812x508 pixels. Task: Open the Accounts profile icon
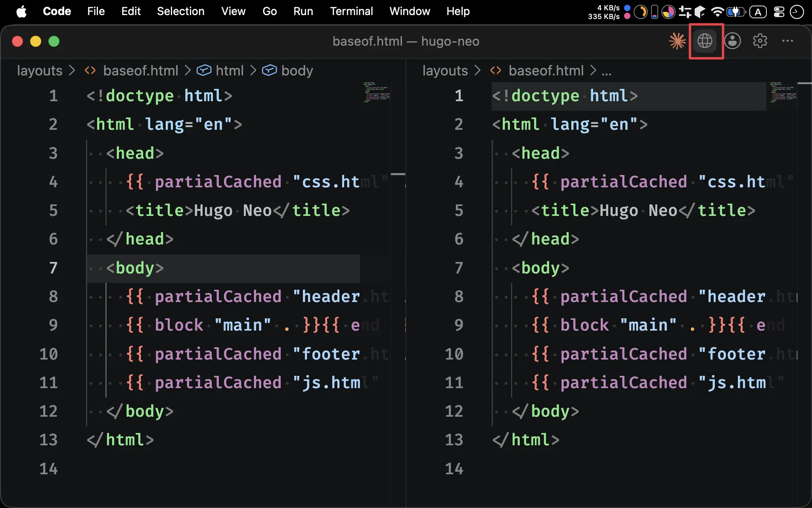[x=732, y=41]
